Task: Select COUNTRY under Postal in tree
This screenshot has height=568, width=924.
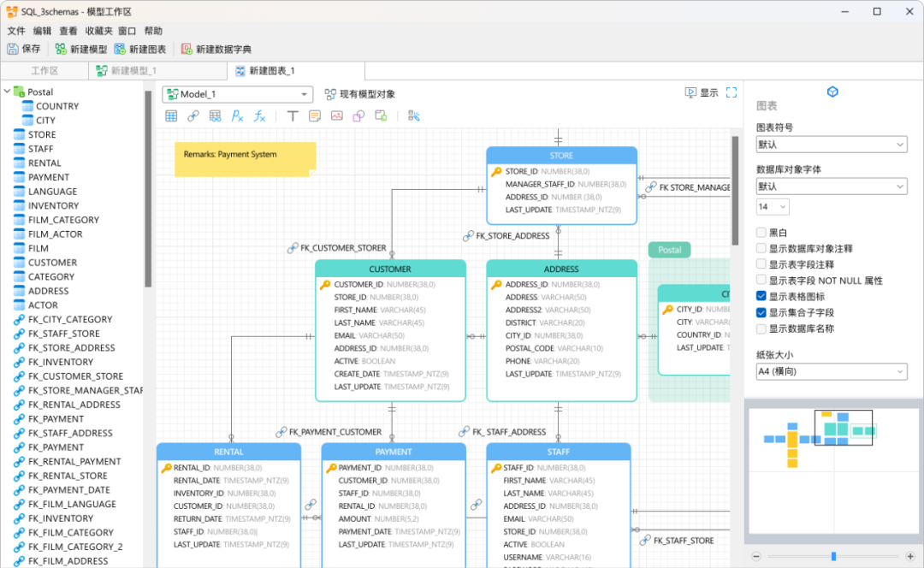Action: (57, 106)
